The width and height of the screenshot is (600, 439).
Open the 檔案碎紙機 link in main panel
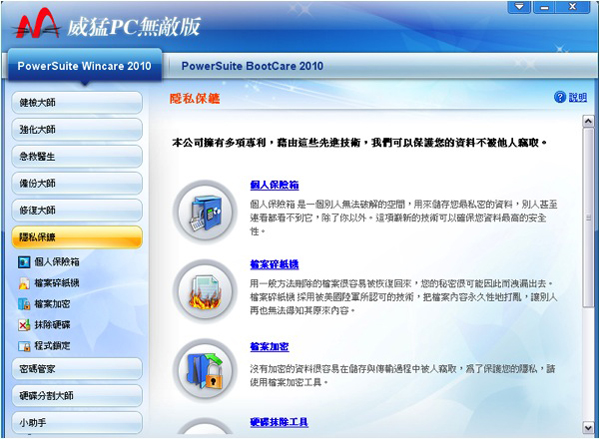(274, 264)
